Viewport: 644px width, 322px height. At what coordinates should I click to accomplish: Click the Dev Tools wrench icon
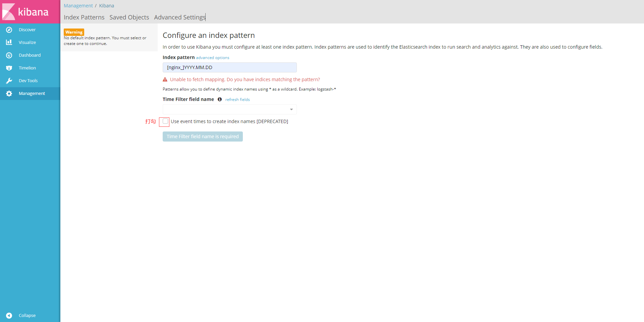[9, 81]
